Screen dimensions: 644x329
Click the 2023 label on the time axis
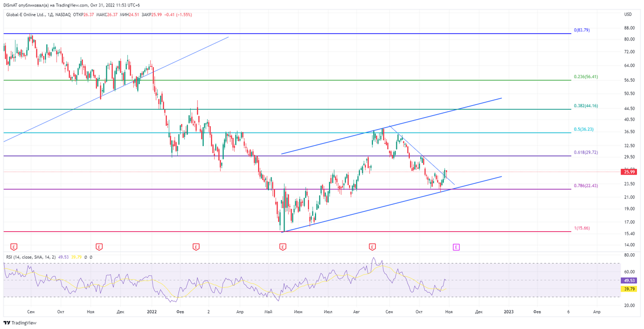pyautogui.click(x=508, y=312)
